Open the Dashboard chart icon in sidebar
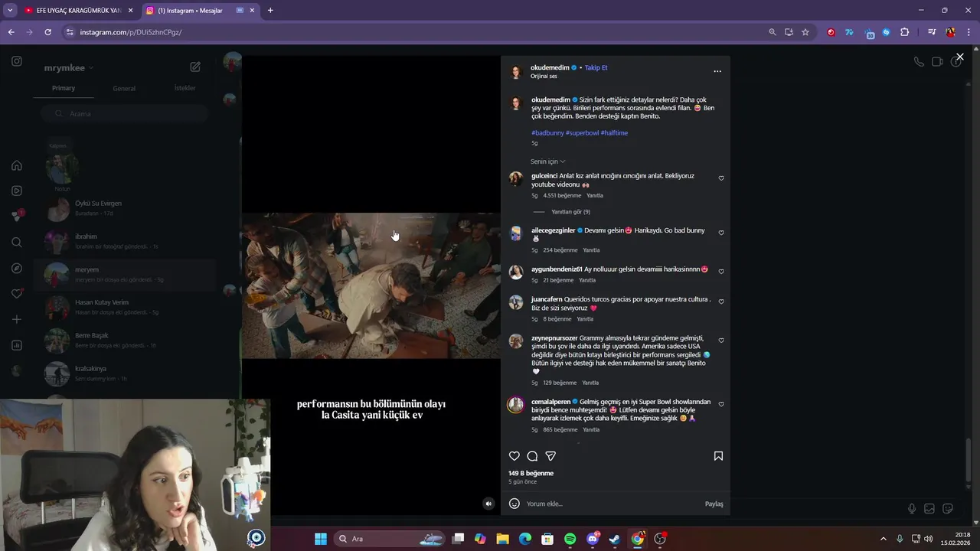The height and width of the screenshot is (551, 980). click(17, 345)
